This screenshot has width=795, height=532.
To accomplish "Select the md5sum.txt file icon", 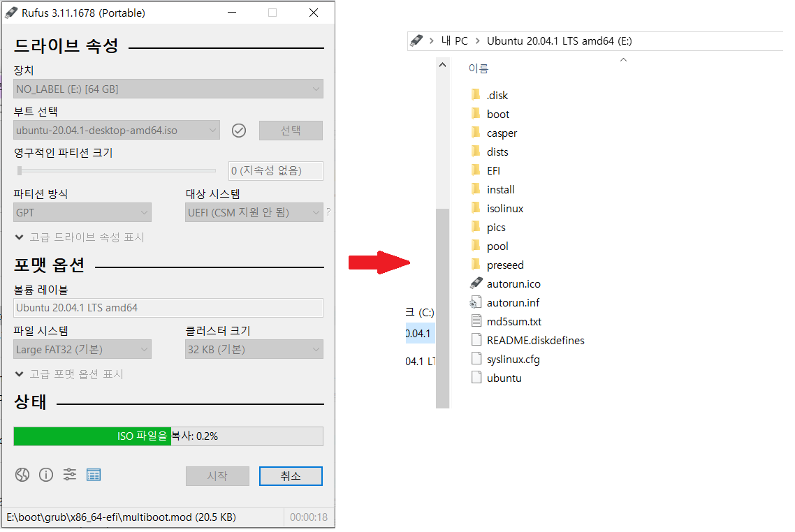I will click(476, 321).
